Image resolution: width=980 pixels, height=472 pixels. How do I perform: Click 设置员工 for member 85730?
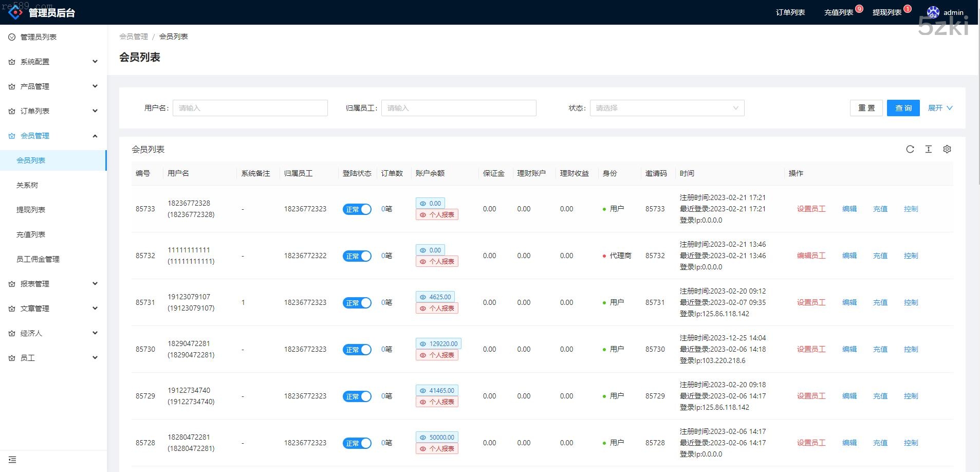click(811, 349)
